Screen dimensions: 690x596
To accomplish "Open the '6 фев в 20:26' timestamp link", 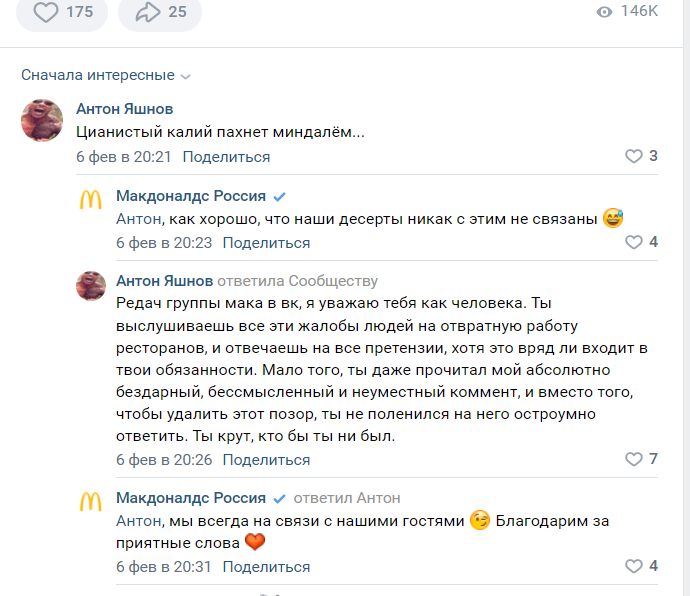I will click(164, 460).
